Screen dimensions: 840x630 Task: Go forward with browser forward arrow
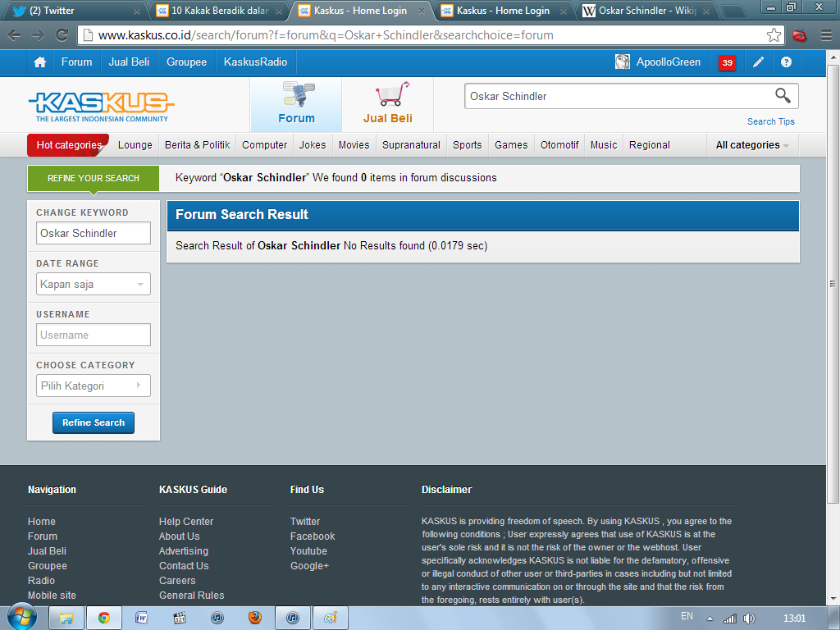coord(38,35)
